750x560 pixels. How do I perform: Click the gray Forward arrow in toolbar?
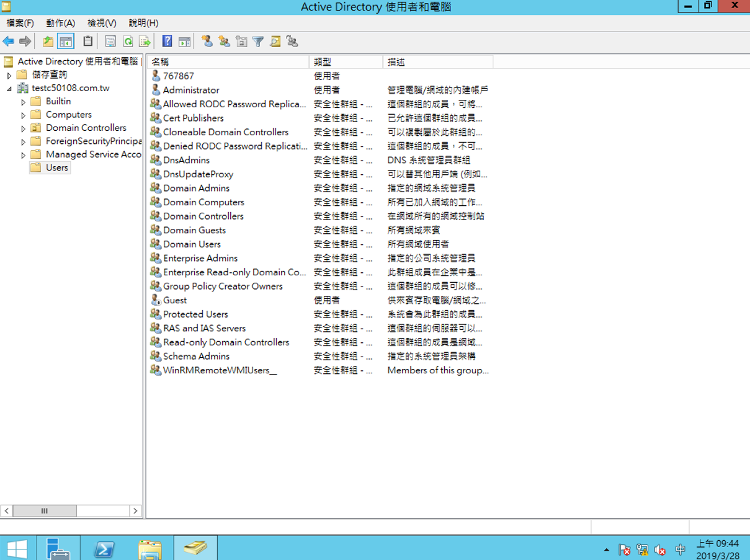25,42
